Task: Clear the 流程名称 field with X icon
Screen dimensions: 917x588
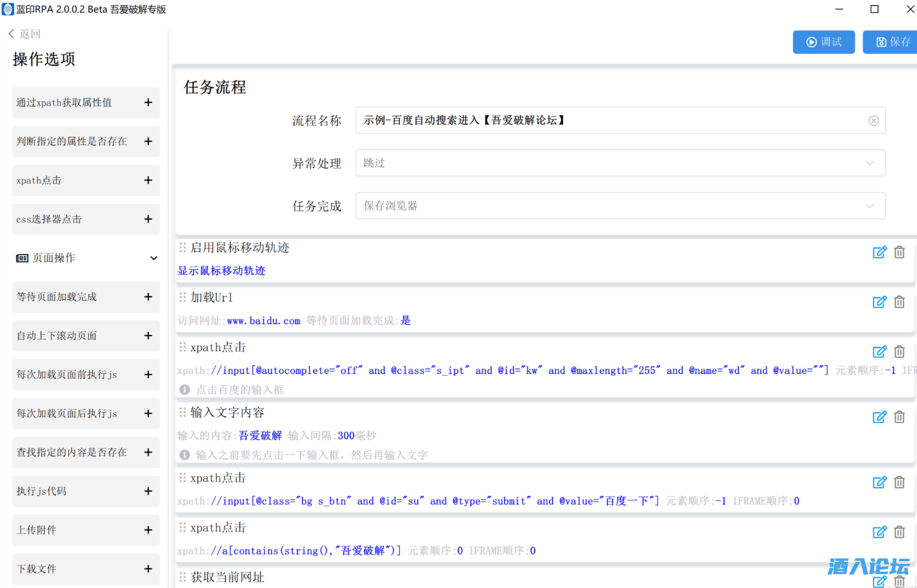Action: pyautogui.click(x=873, y=120)
